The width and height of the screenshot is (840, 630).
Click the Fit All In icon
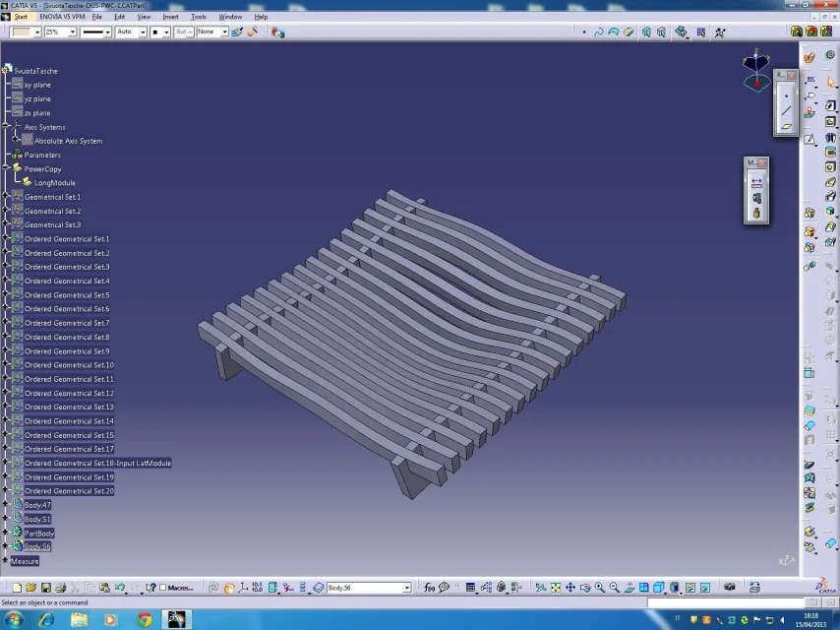(x=556, y=588)
